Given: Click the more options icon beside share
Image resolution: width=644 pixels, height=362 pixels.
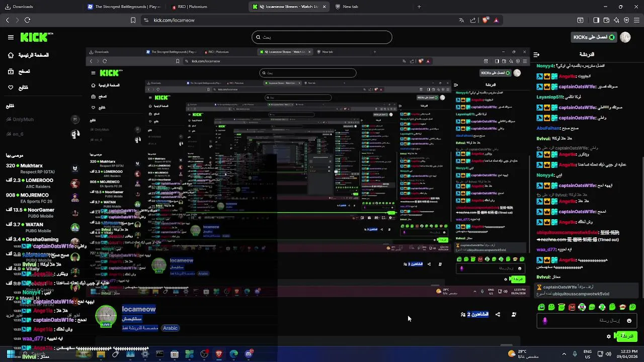Looking at the screenshot, I should tap(514, 314).
